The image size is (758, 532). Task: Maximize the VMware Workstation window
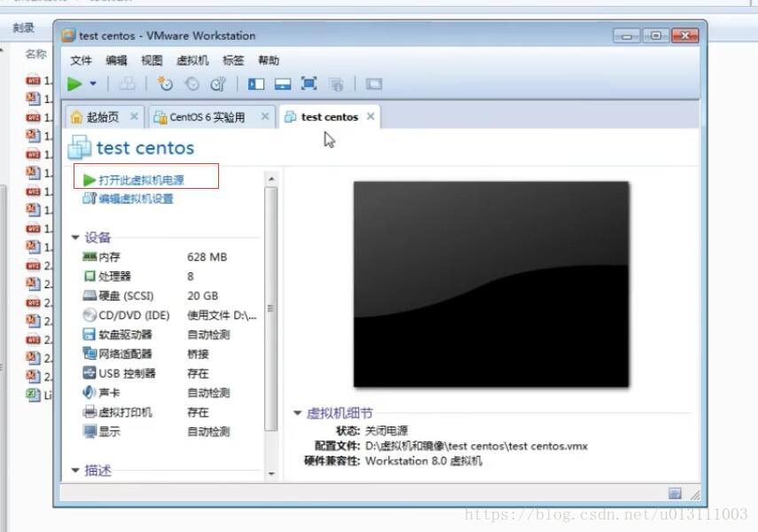point(655,35)
